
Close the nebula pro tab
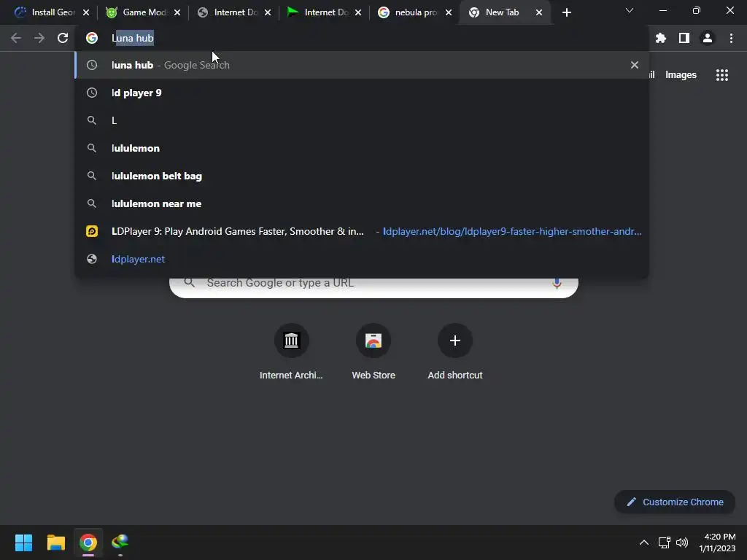coord(449,12)
